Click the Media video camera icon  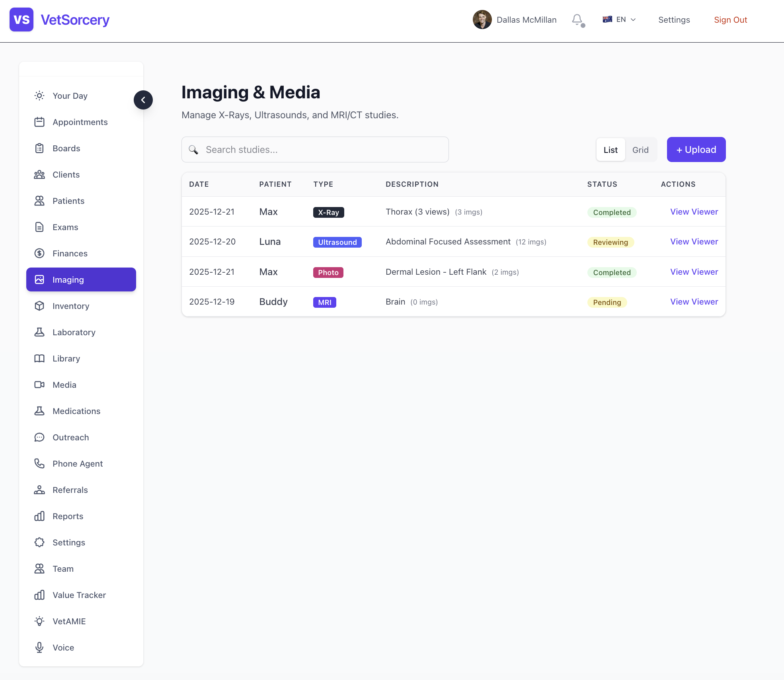pyautogui.click(x=39, y=385)
